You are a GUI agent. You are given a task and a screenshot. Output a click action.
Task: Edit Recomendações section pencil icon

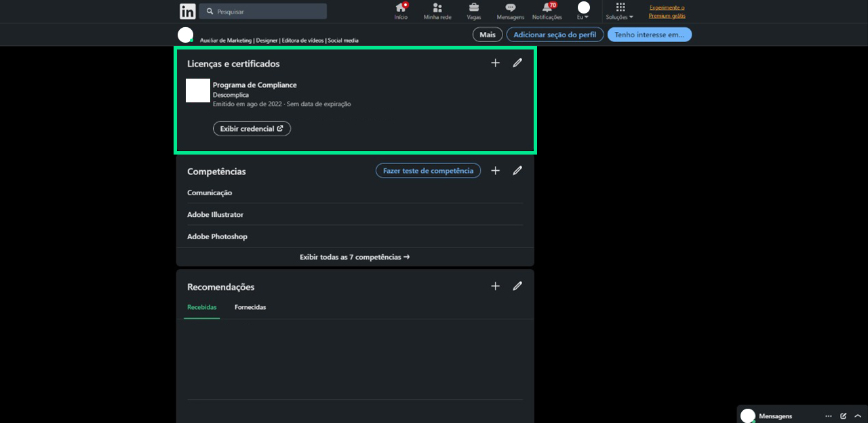517,286
